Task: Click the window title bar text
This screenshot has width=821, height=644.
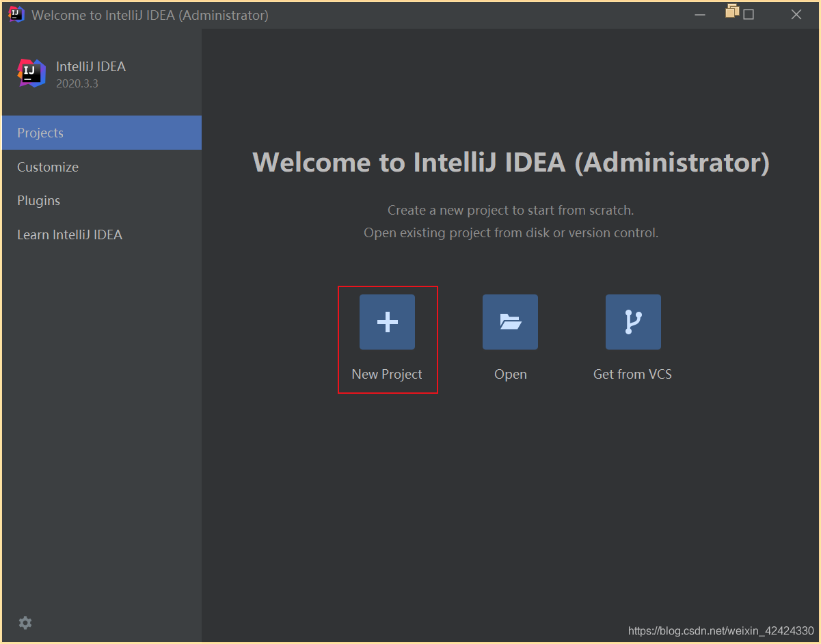Action: click(150, 15)
